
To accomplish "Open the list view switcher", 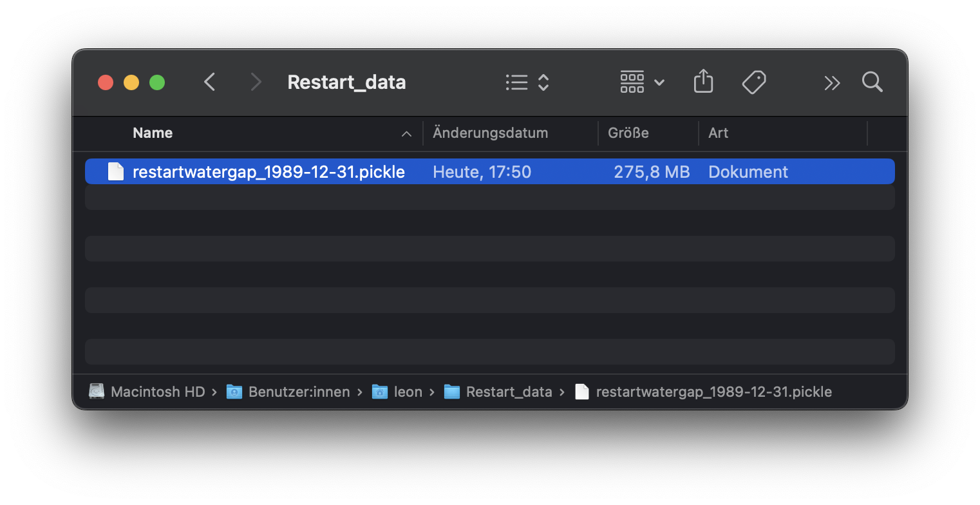I will point(527,82).
